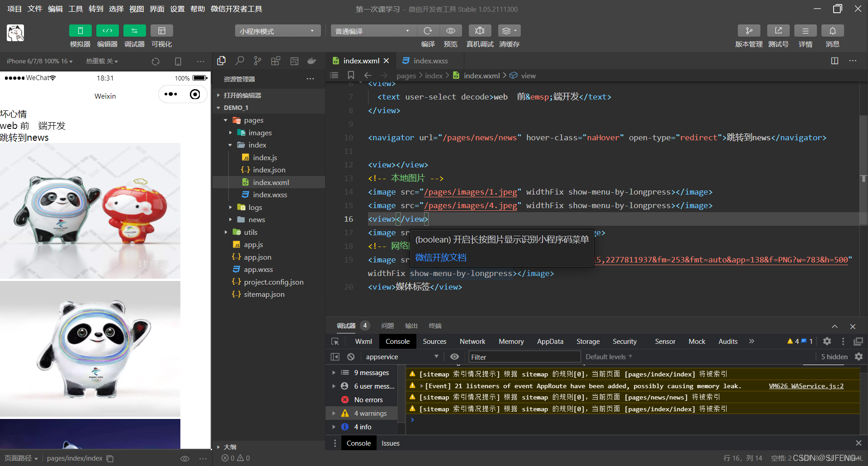Clear the console with the ban icon
868x466 pixels.
351,357
